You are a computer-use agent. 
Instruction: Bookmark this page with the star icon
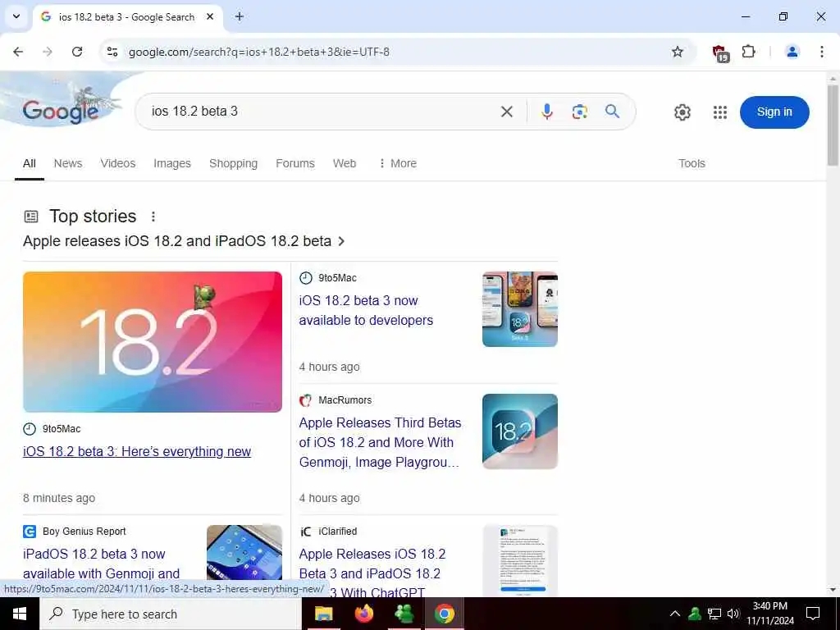click(677, 52)
